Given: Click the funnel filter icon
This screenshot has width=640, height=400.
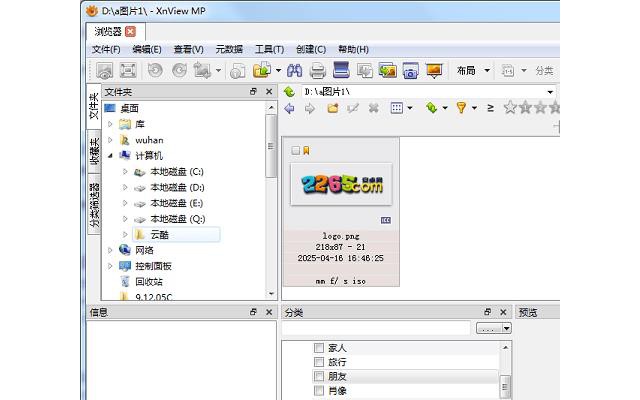Looking at the screenshot, I should pos(461,108).
